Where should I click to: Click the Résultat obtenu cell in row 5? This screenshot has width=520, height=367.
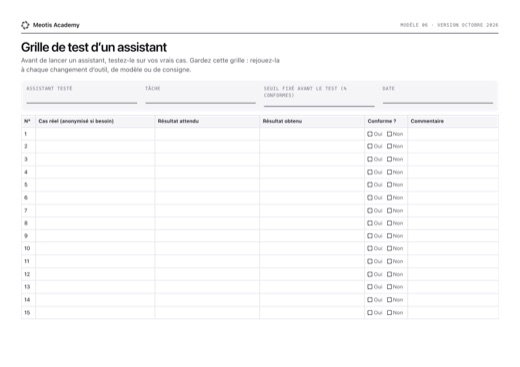pyautogui.click(x=312, y=185)
